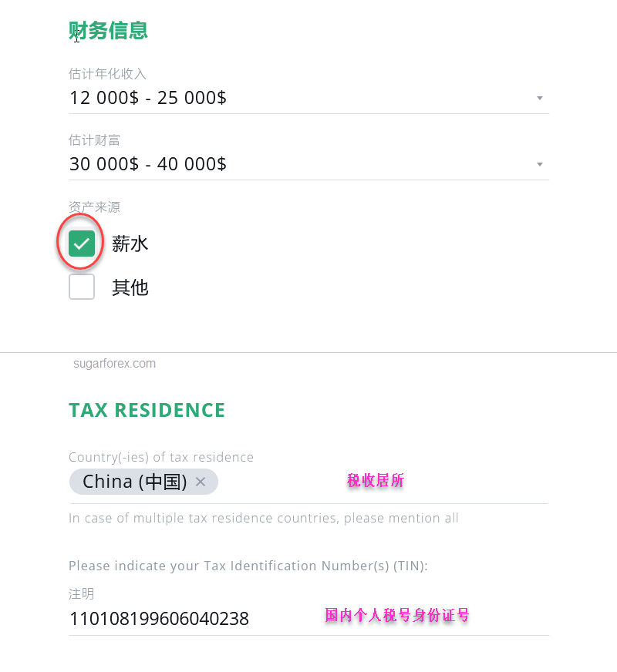617x672 pixels.
Task: Click the Country(-ies) of tax residence label
Action: coord(161,457)
